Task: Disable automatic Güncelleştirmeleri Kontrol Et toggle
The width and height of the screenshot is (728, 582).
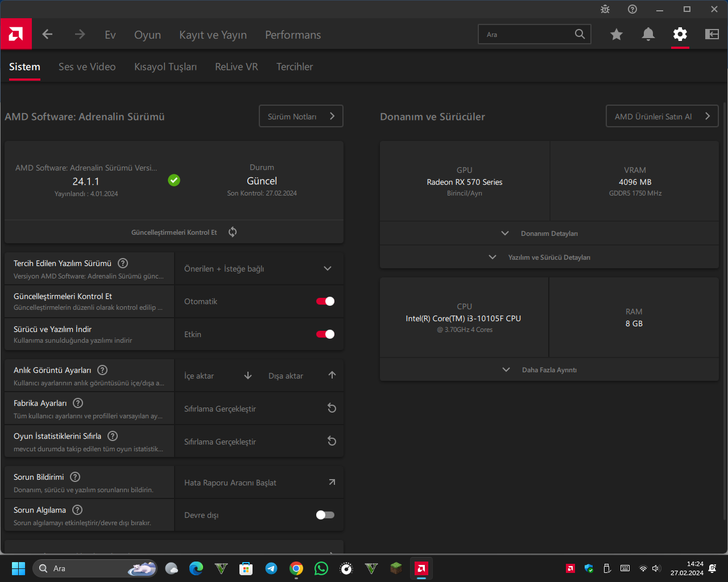Action: [x=325, y=301]
